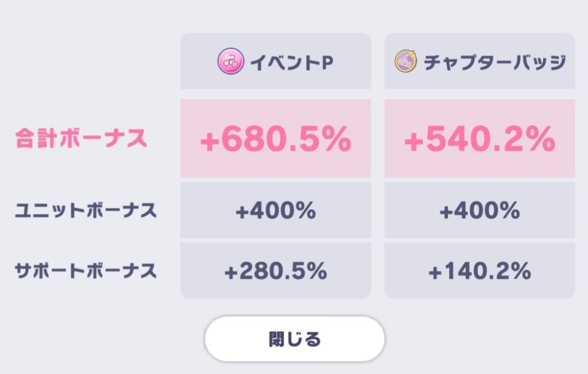Click the gold Chapter Badge icon

click(x=406, y=61)
